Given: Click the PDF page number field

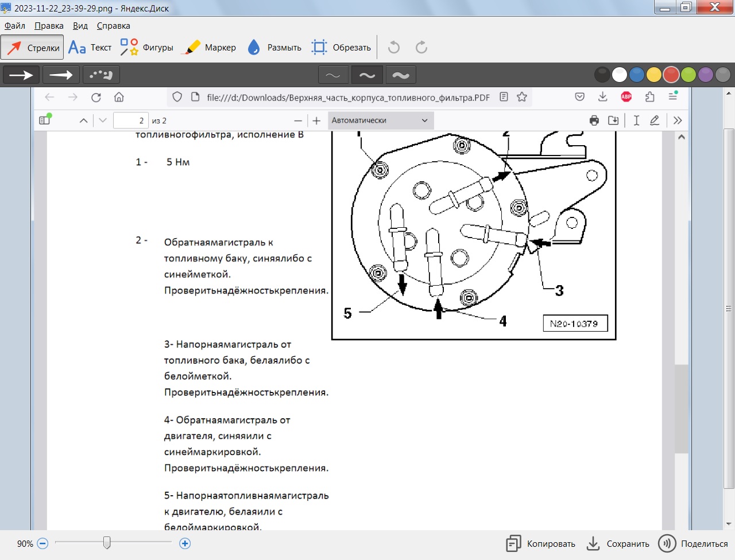Looking at the screenshot, I should click(131, 120).
